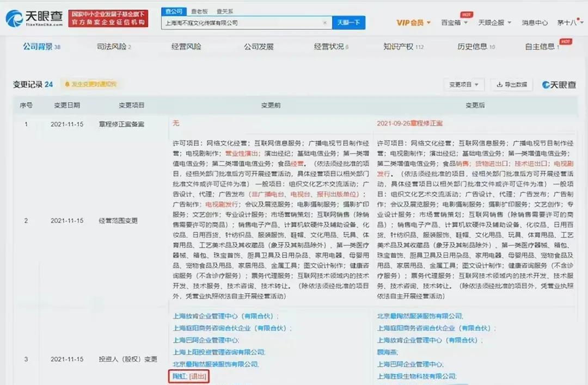Click the red official credit agency banner
The height and width of the screenshot is (385, 588).
point(108,18)
